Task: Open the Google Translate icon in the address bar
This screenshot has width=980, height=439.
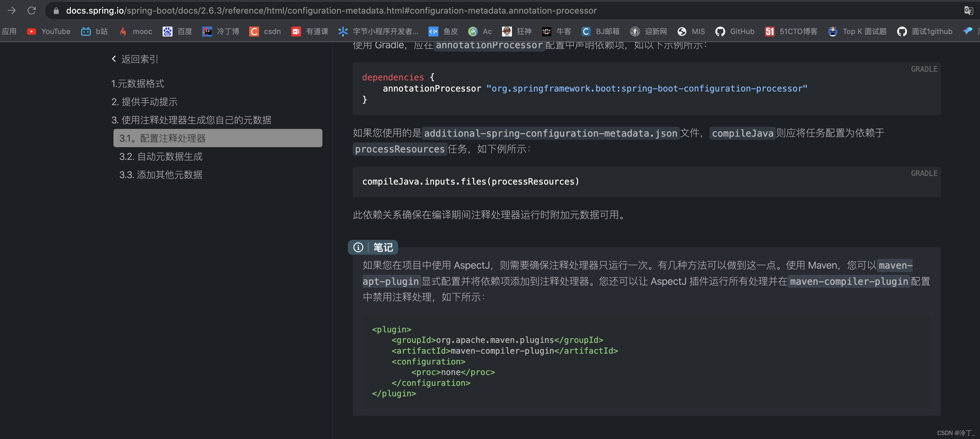Action: click(968, 11)
